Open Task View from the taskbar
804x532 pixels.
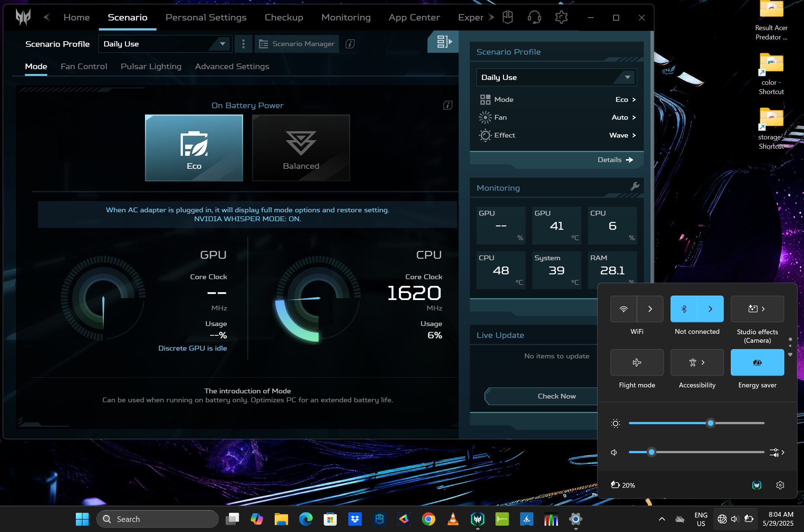coord(232,519)
